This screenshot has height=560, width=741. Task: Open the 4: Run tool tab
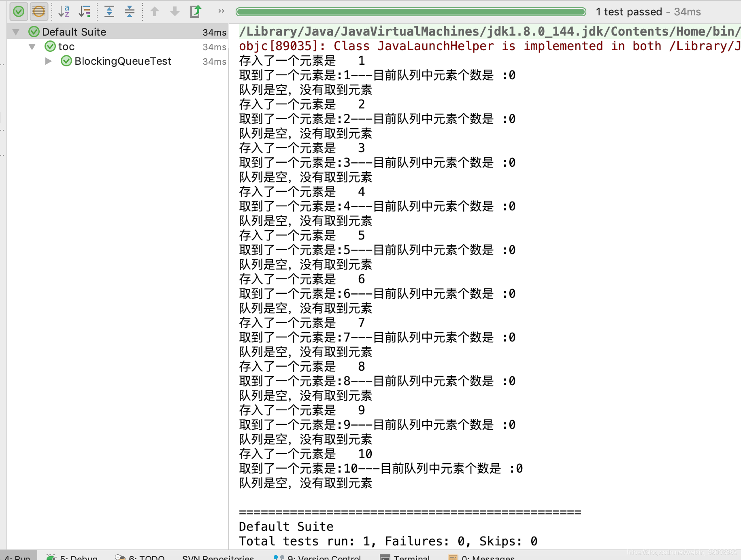[x=19, y=556]
